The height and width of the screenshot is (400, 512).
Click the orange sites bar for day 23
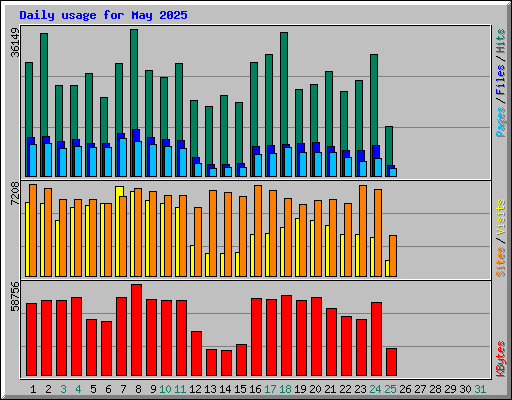[x=363, y=231]
